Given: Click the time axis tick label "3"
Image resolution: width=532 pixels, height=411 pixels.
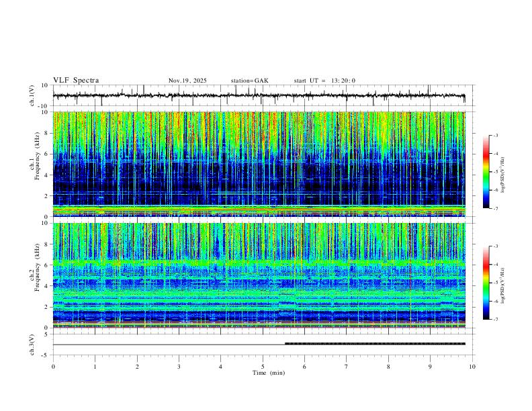Looking at the screenshot, I should [179, 367].
